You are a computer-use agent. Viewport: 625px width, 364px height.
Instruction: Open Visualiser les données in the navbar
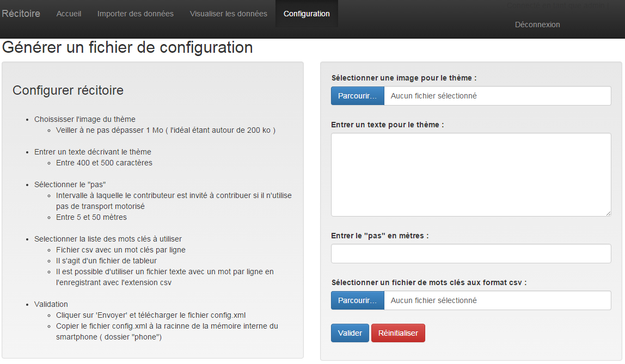tap(228, 14)
